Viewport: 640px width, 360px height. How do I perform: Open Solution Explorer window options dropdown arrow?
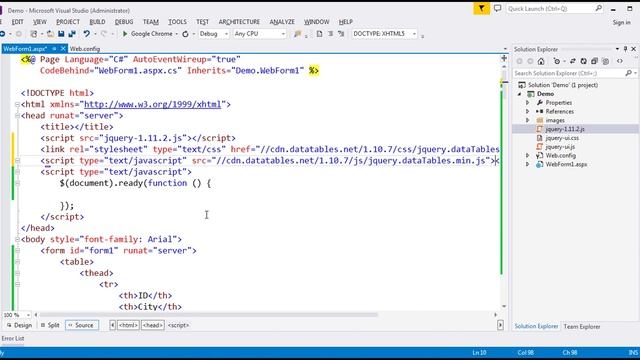click(617, 49)
